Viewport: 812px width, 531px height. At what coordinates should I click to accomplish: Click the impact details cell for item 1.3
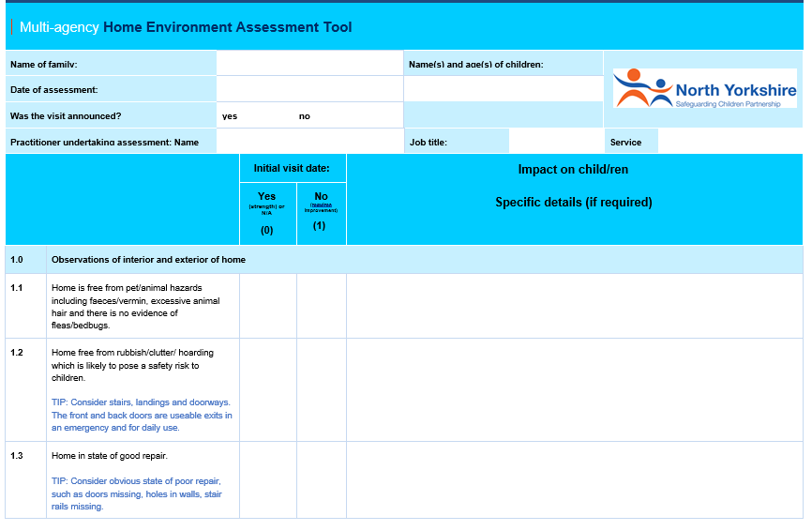574,479
